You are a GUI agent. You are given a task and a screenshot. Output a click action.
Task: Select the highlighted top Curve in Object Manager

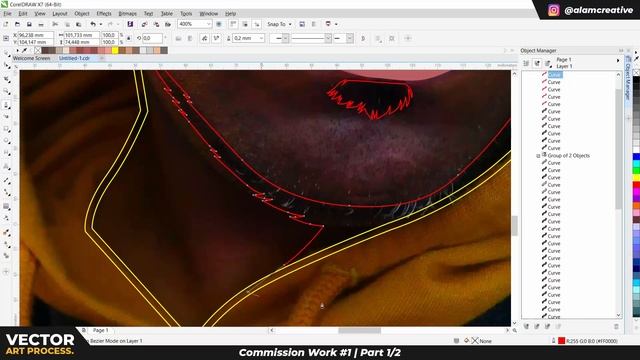click(x=555, y=75)
